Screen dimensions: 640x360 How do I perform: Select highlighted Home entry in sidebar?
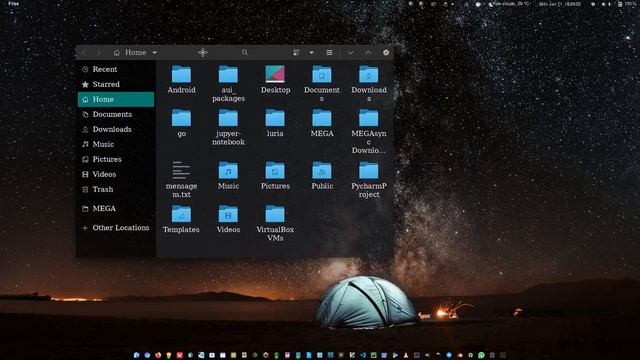click(116, 100)
